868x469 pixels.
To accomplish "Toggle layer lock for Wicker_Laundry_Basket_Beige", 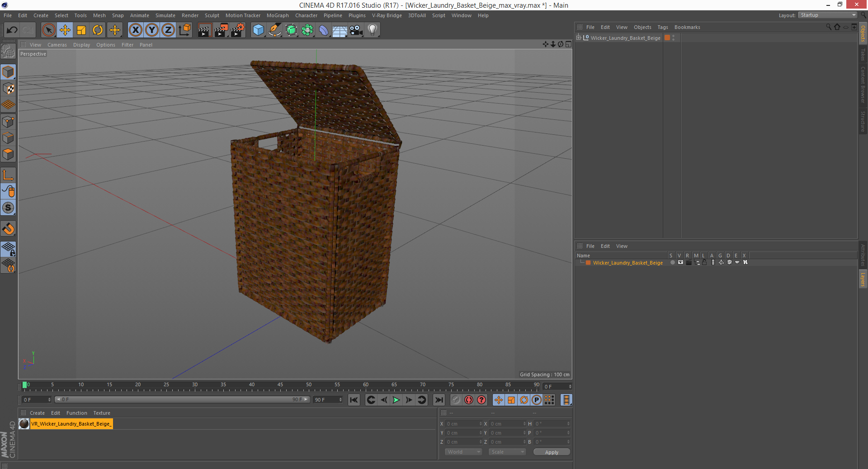I will click(704, 262).
